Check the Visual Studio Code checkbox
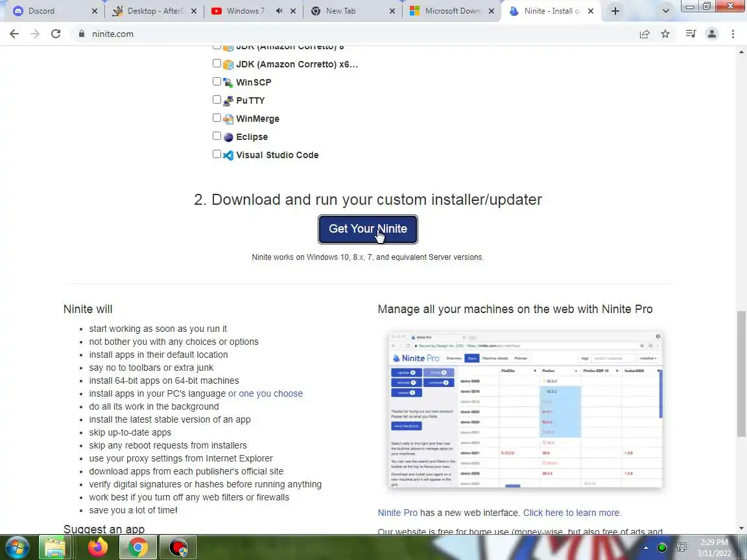 pos(217,154)
